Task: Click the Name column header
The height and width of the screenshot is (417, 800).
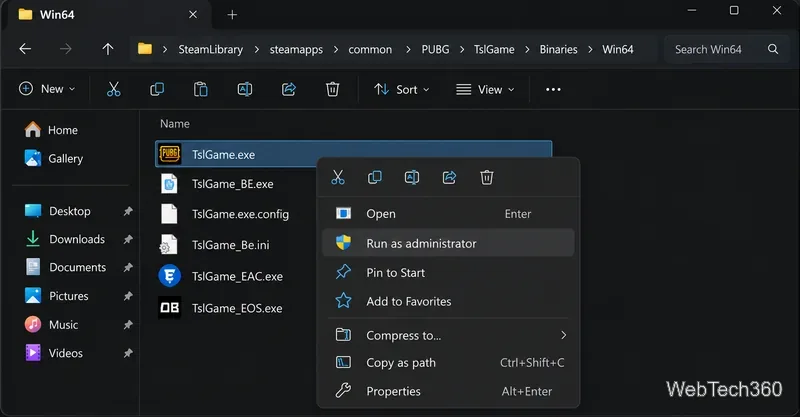Action: coord(174,124)
